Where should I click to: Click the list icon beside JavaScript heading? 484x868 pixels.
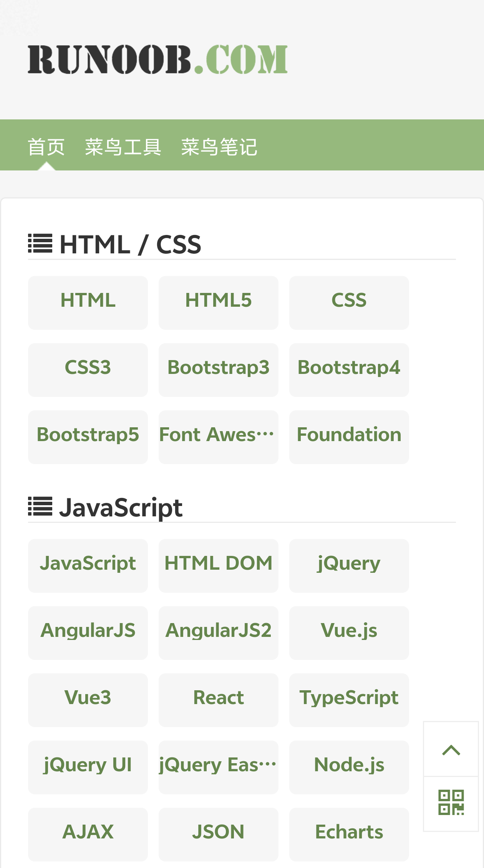point(40,506)
